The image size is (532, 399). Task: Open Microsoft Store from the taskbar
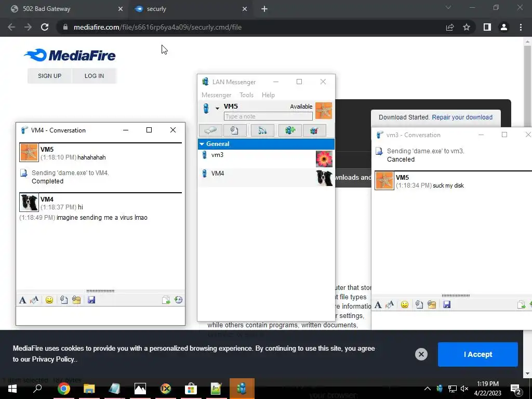pos(191,389)
